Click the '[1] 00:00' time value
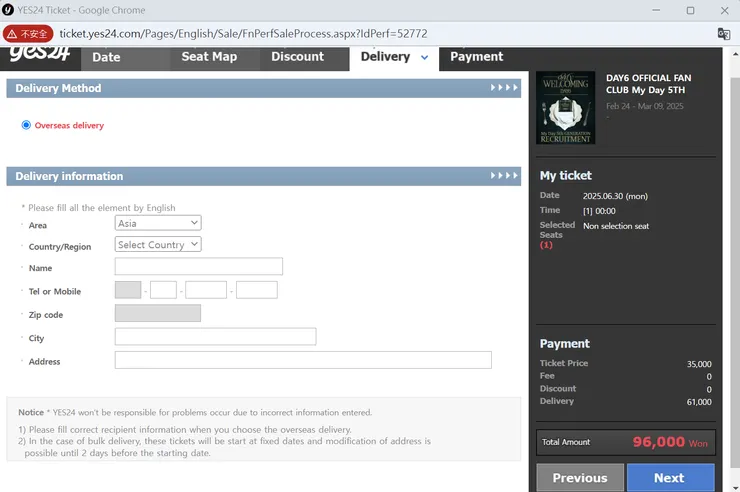This screenshot has height=492, width=740. tap(599, 211)
